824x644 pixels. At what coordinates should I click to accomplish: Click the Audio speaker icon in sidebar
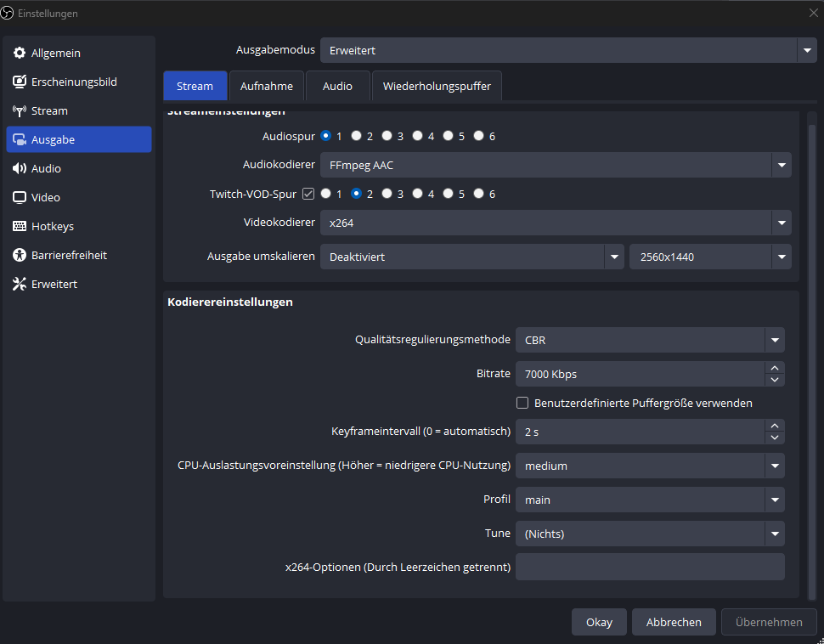click(x=20, y=168)
